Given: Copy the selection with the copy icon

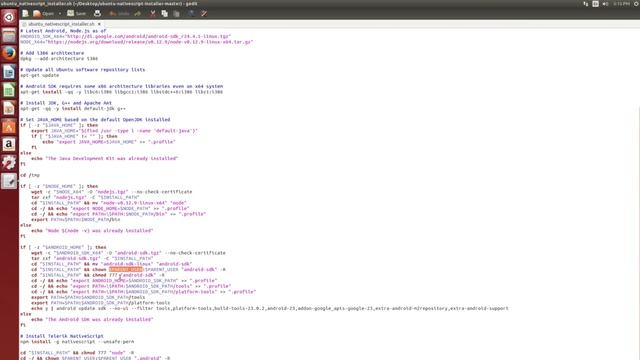Looking at the screenshot, I should coord(164,13).
